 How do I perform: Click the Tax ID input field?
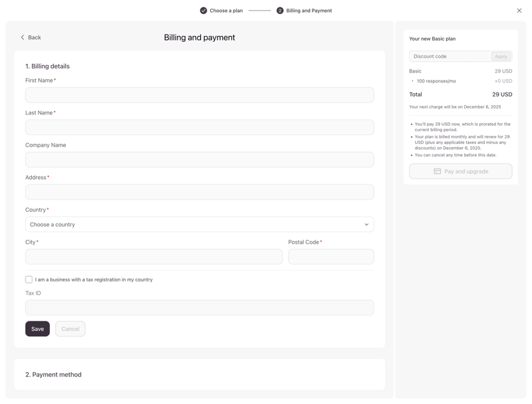199,307
